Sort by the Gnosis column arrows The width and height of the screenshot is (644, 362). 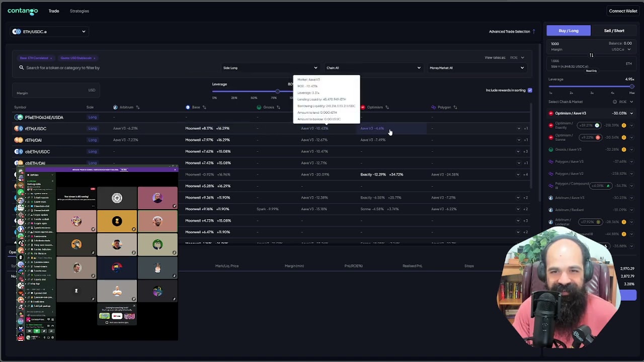[x=278, y=107]
